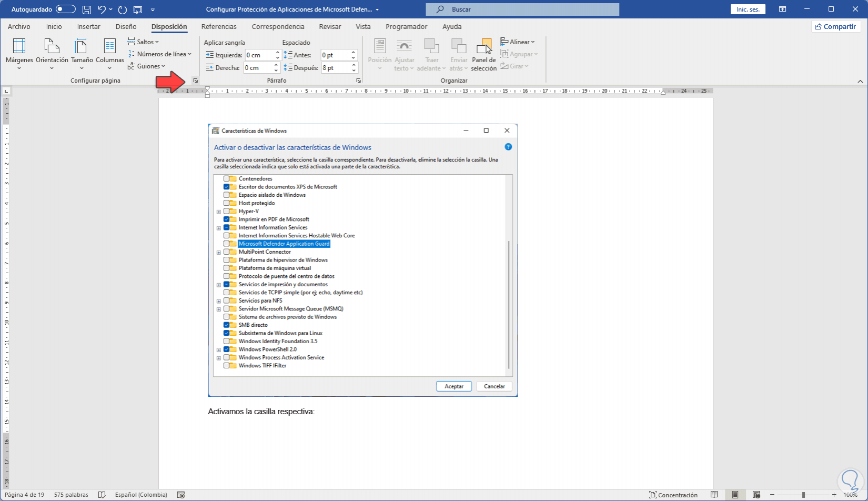Switch to Web Layout view

(756, 495)
